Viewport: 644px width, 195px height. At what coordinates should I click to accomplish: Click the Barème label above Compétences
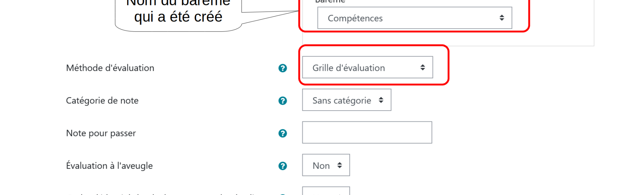pos(330,1)
